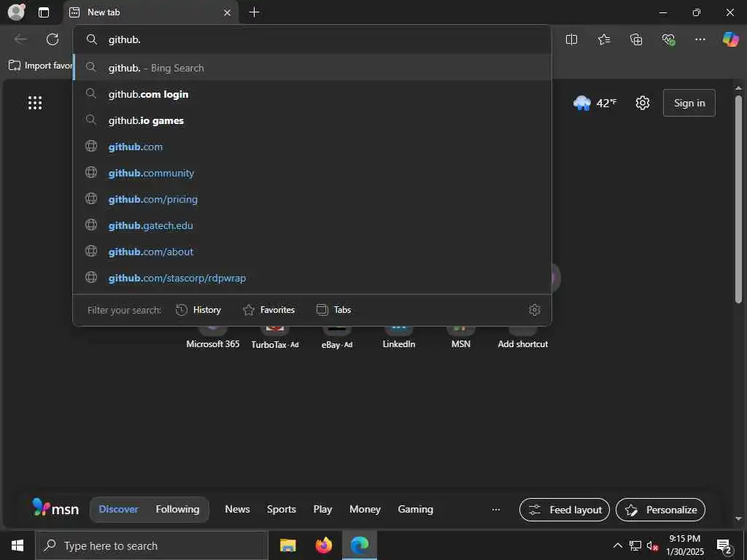Click Edge icon in taskbar

tap(360, 545)
